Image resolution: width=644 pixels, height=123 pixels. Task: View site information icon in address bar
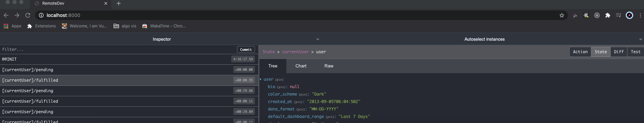[41, 15]
